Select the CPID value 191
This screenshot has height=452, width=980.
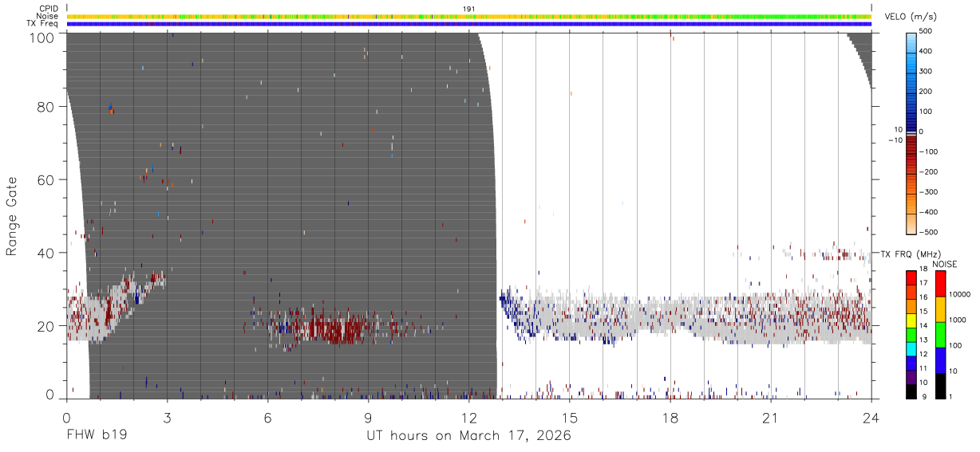tap(468, 9)
